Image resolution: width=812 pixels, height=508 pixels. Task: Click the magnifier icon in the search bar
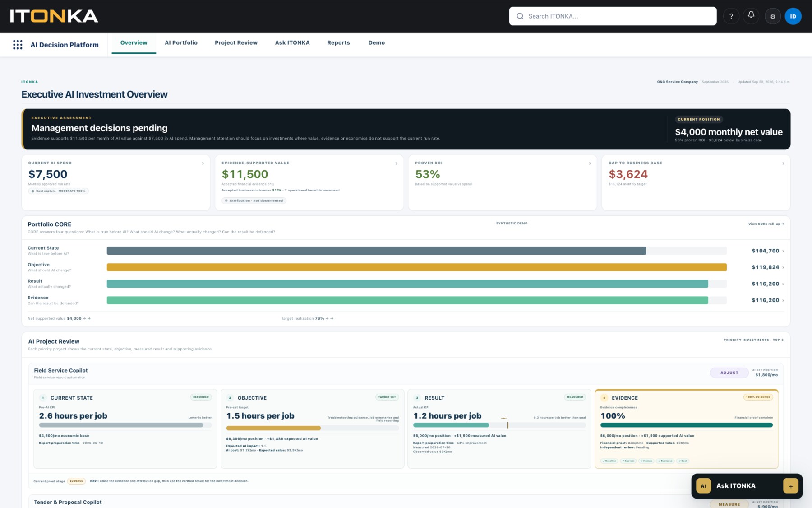[x=520, y=16]
